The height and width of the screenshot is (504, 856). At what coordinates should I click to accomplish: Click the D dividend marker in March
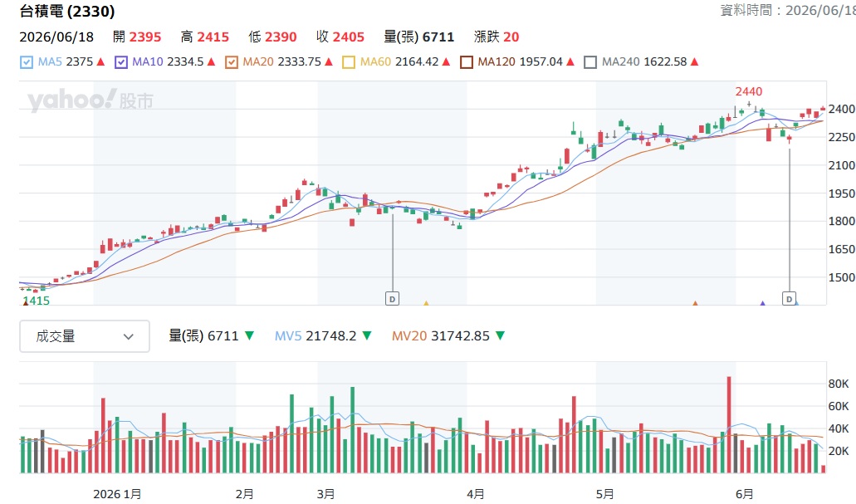(392, 299)
